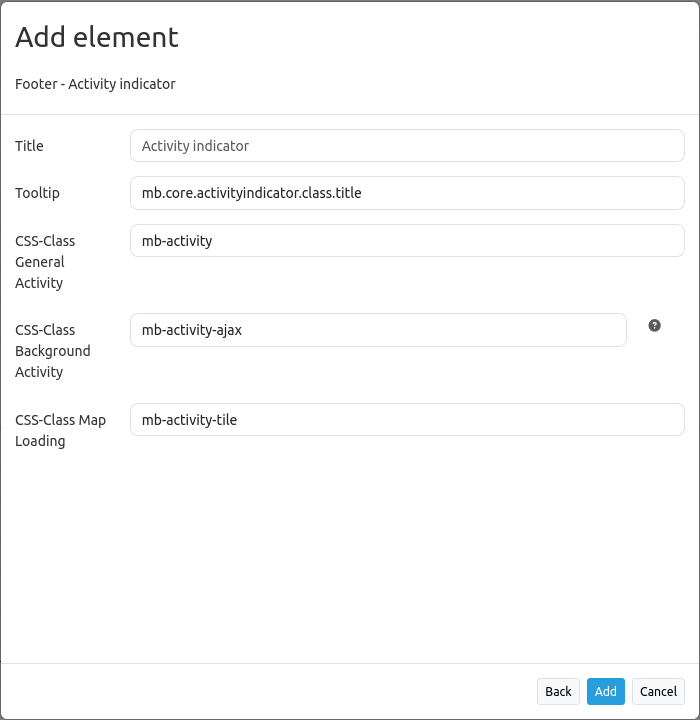This screenshot has height=720, width=700.
Task: Focus the Title input field
Action: pos(407,146)
